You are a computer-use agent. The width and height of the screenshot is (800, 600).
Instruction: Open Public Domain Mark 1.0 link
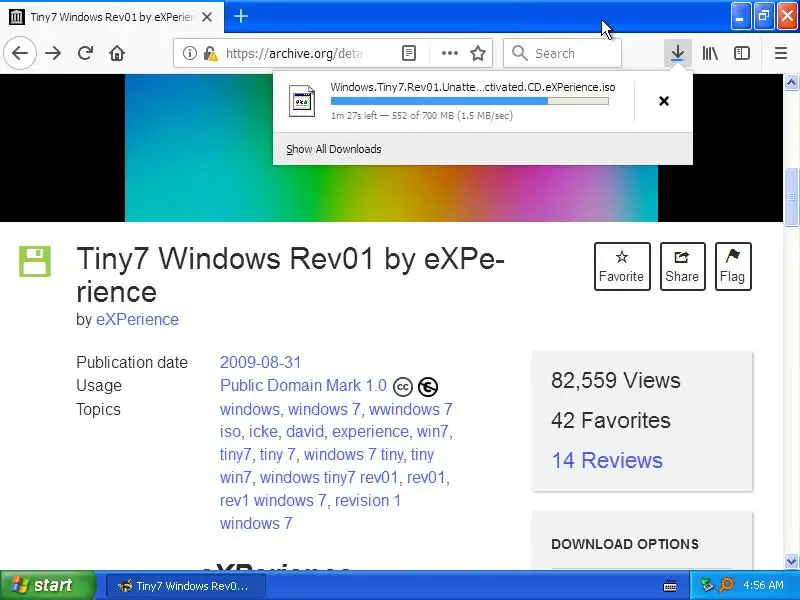click(303, 386)
